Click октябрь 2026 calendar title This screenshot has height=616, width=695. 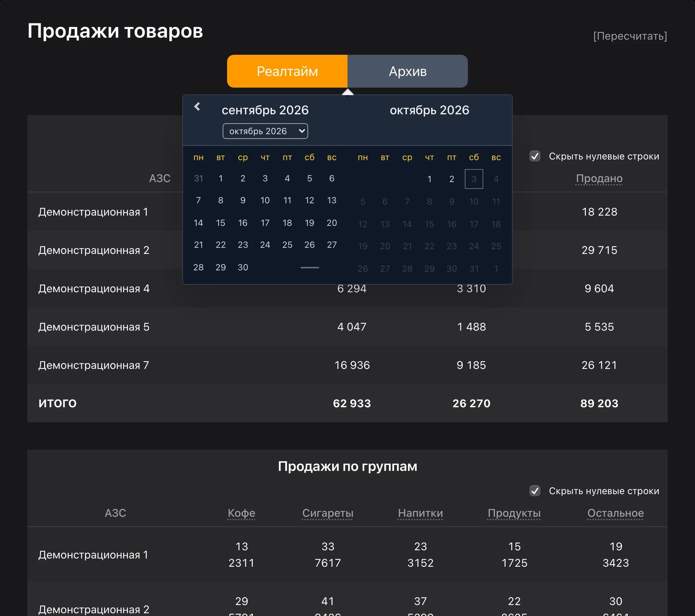(x=430, y=110)
